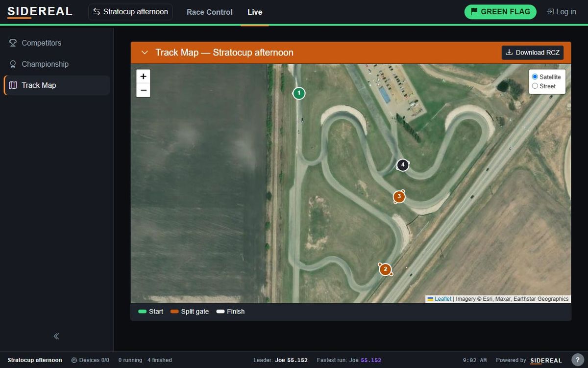Select the Satellite map layer
This screenshot has width=588, height=368.
tap(535, 77)
